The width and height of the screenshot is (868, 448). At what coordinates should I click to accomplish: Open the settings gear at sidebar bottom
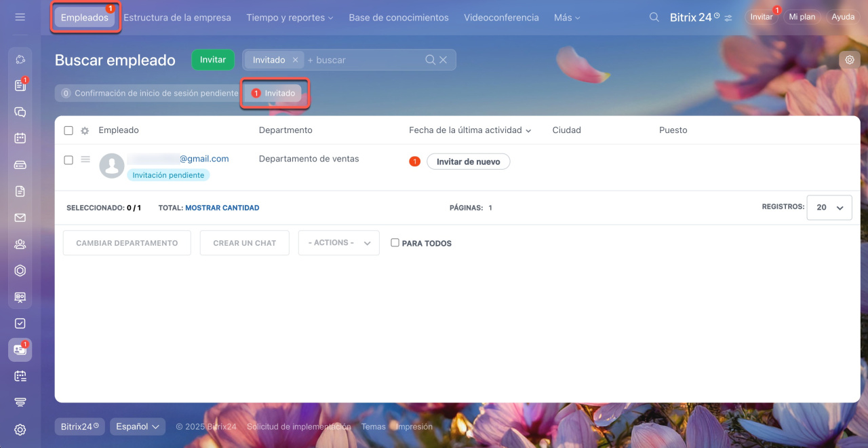(20, 429)
